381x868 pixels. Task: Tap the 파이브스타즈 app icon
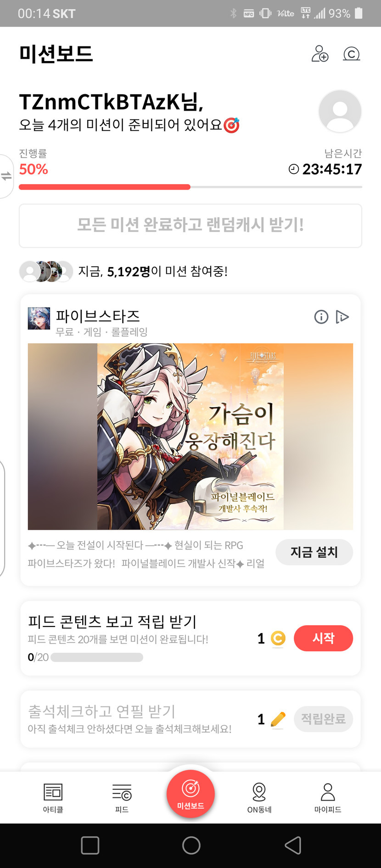coord(39,319)
